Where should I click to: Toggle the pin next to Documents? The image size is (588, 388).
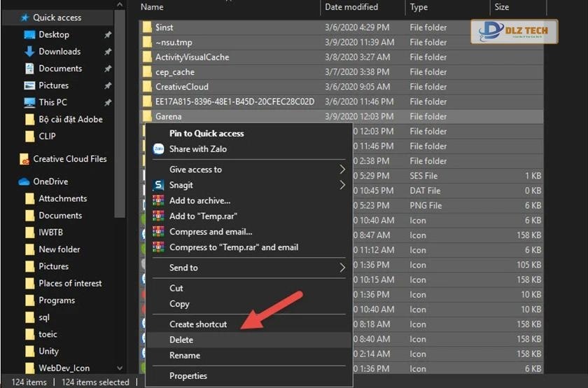[107, 69]
